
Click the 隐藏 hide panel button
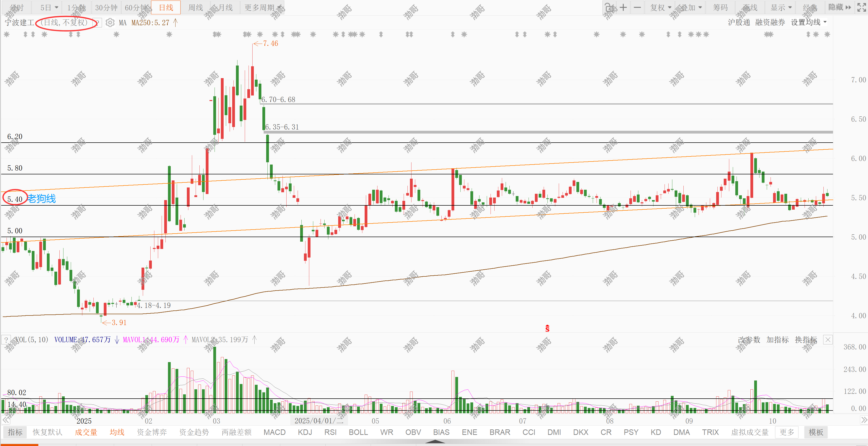pos(839,7)
